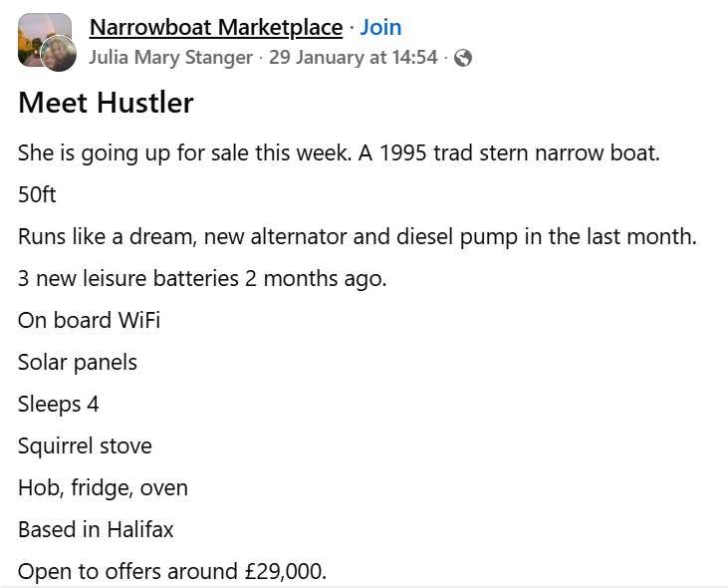Click the public globe privacy icon

tap(462, 58)
